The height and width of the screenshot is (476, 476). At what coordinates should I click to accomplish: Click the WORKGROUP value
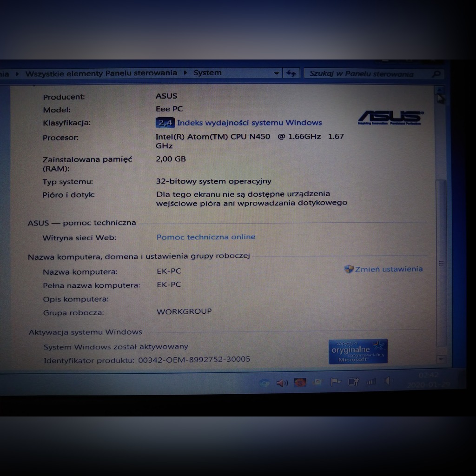tap(184, 311)
